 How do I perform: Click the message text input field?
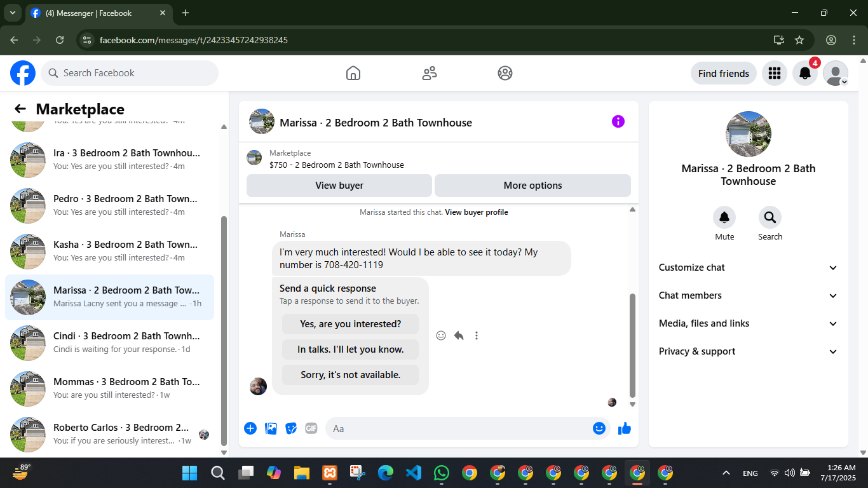point(468,428)
